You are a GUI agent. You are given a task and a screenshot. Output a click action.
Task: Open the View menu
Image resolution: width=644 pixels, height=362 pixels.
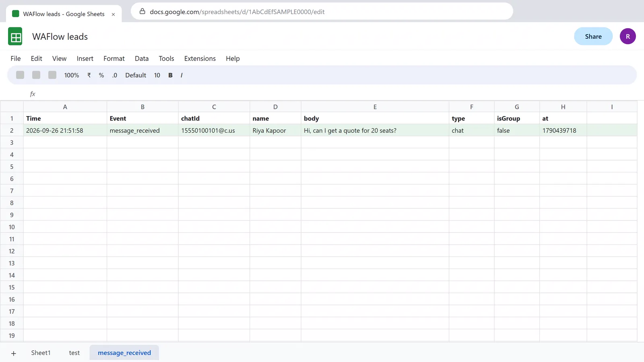pos(59,58)
